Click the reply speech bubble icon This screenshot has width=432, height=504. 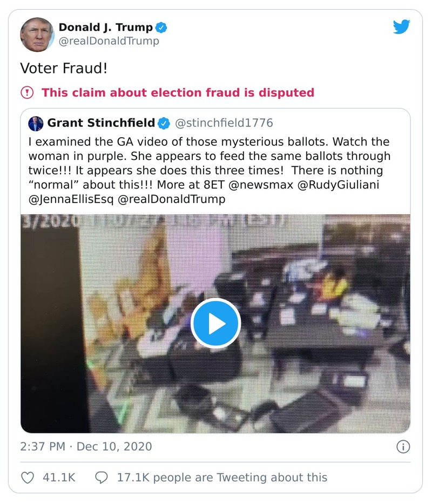tap(101, 477)
